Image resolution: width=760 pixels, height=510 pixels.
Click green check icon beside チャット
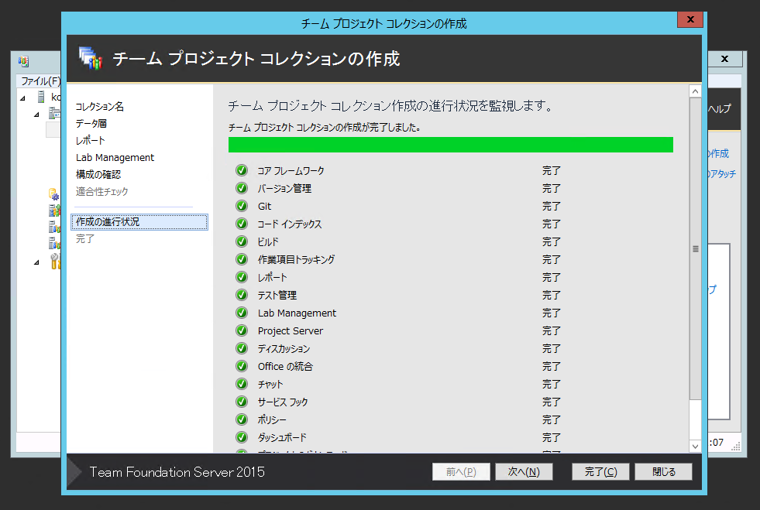(241, 383)
